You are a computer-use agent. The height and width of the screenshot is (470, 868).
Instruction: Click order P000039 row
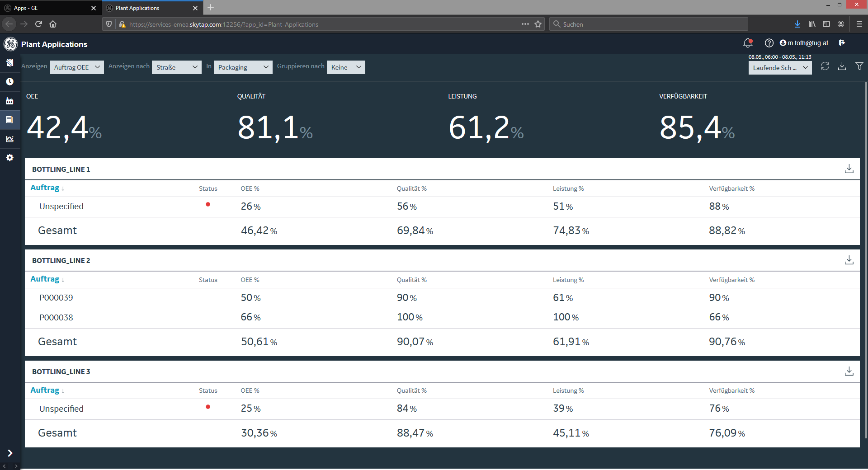tap(442, 298)
